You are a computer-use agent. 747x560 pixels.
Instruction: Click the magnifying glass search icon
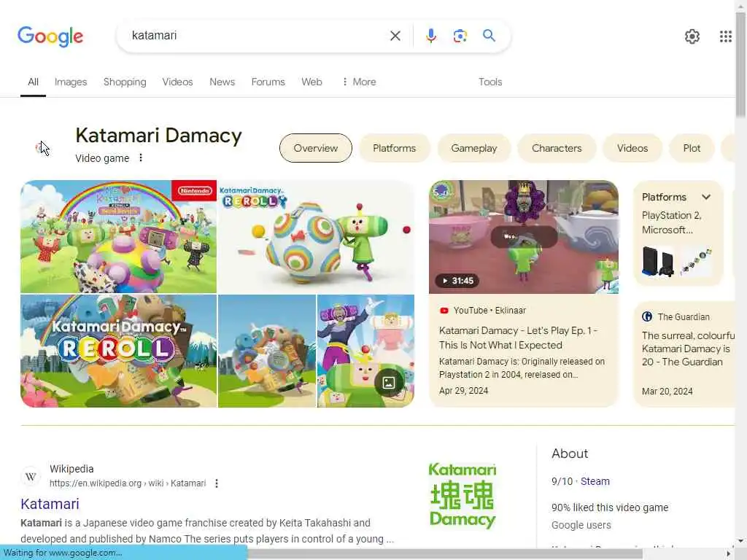tap(489, 35)
